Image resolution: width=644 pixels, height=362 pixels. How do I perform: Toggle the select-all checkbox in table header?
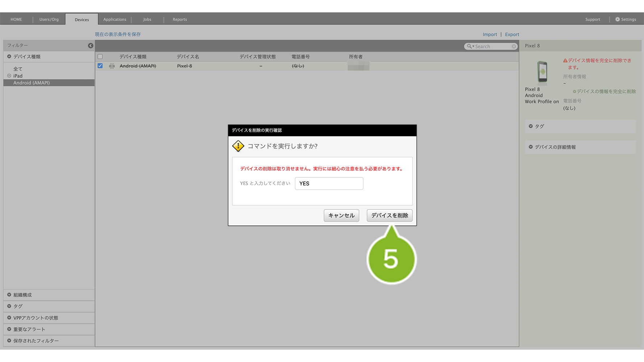(100, 57)
